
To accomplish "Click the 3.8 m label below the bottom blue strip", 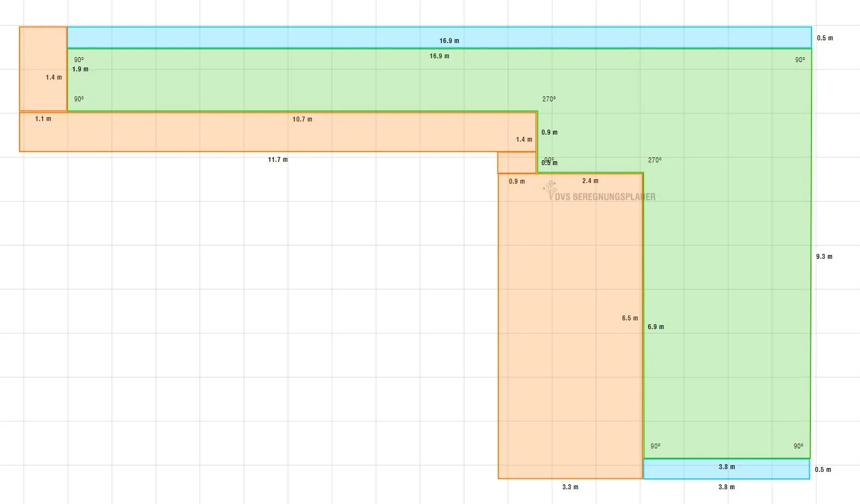I will coord(726,487).
